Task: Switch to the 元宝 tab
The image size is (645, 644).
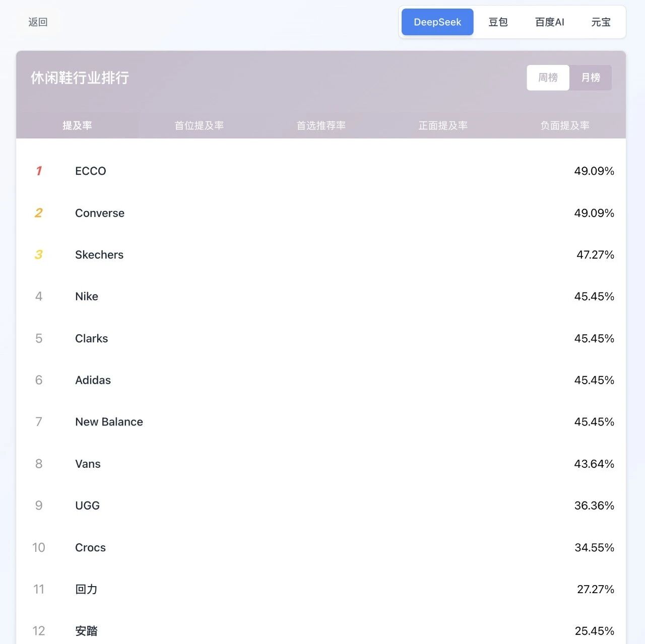Action: click(x=601, y=22)
